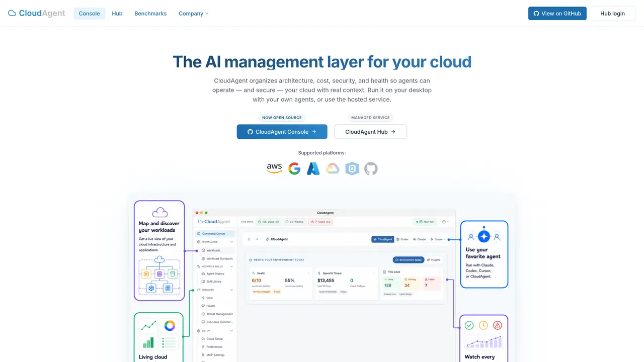Click the $13,455 spend value
644x362 pixels.
coord(326,281)
